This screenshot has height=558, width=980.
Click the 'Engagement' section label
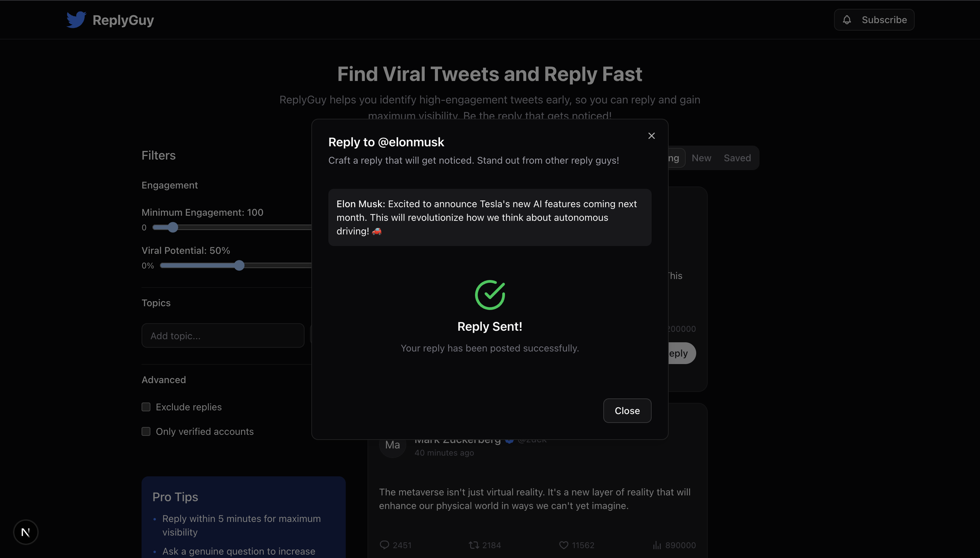click(x=170, y=185)
